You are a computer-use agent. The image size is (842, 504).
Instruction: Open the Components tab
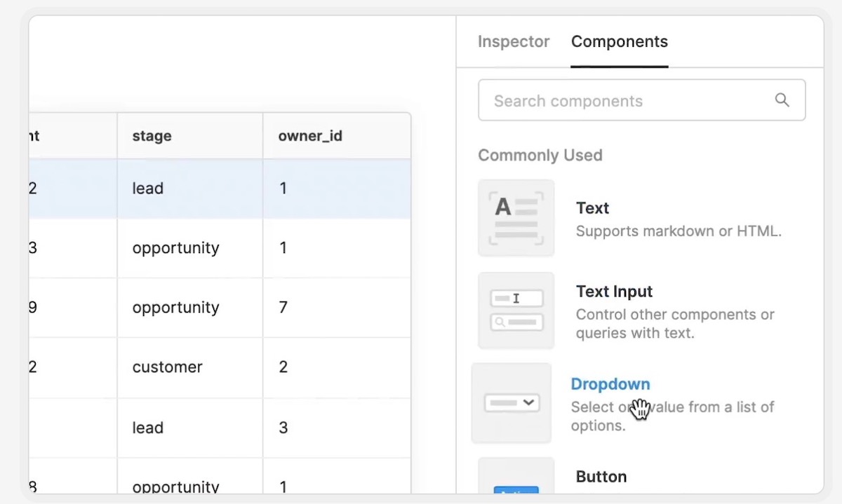tap(619, 42)
